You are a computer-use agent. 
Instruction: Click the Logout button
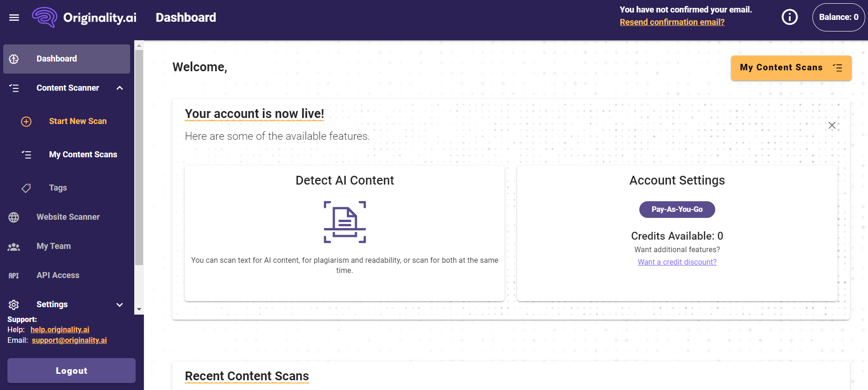click(71, 371)
